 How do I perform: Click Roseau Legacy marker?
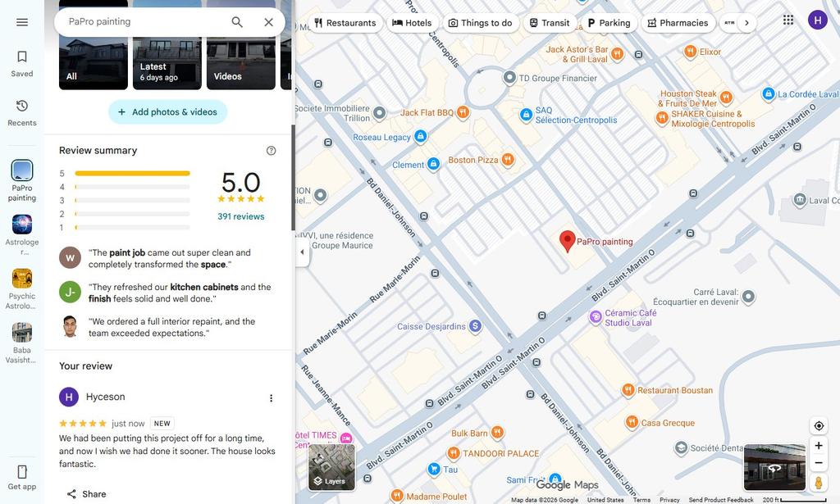(421, 136)
